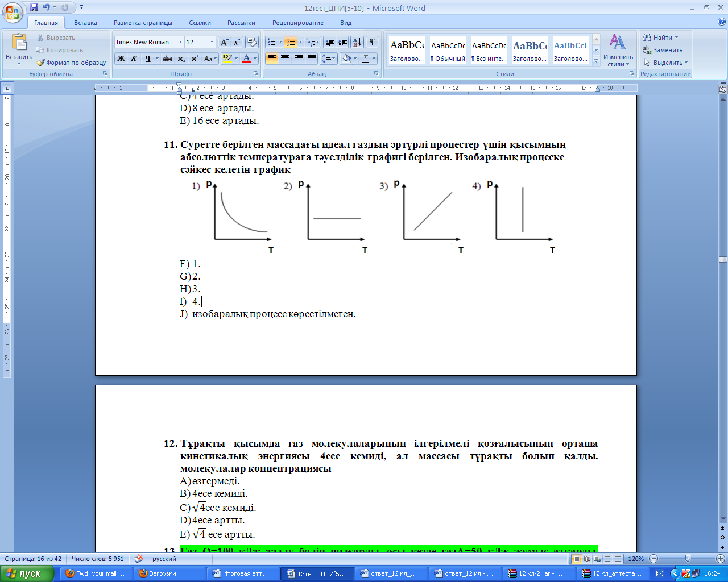Click the bullets list icon
The image size is (728, 582).
[x=272, y=42]
